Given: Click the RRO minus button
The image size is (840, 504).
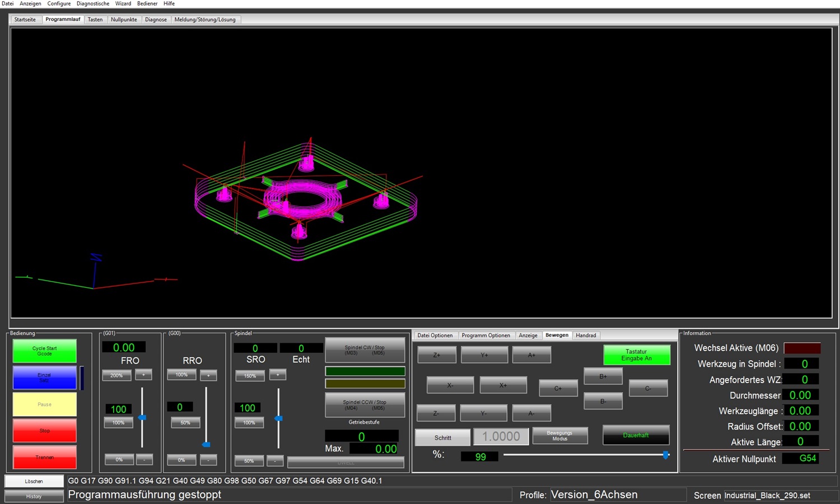Looking at the screenshot, I should (x=208, y=460).
